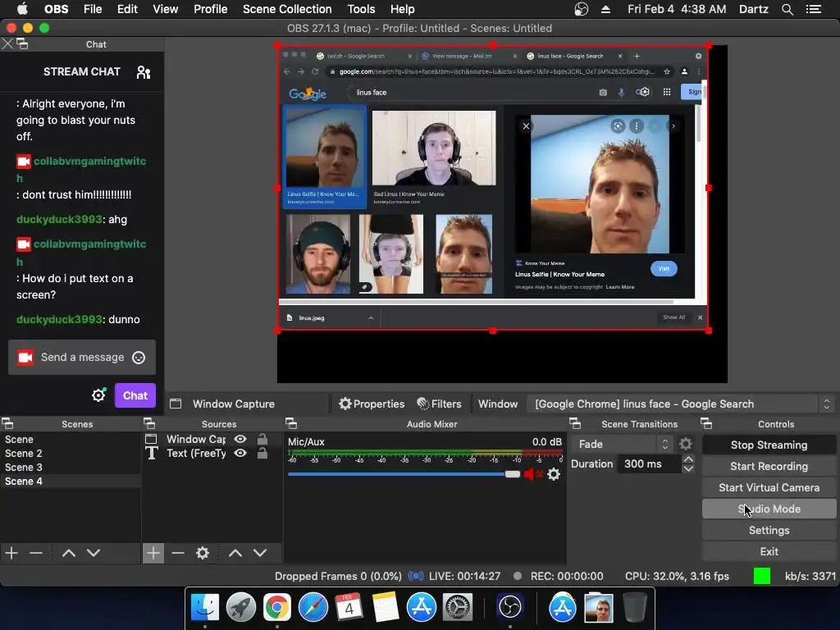The image size is (840, 630).
Task: Pop out the Chat dock icon
Action: [22, 44]
